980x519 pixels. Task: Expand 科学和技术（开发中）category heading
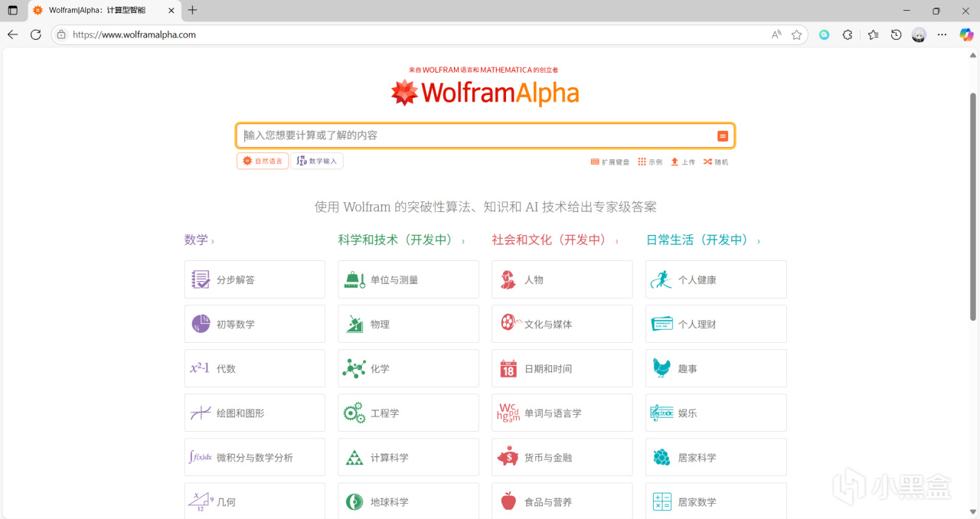tap(401, 240)
